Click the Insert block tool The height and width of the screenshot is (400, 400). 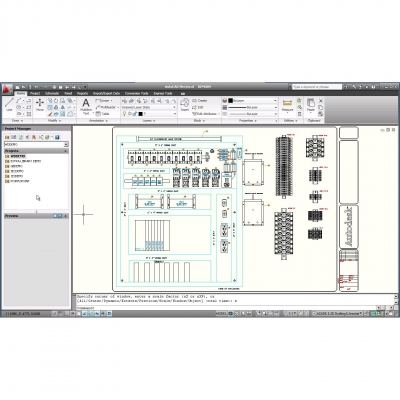tap(184, 105)
